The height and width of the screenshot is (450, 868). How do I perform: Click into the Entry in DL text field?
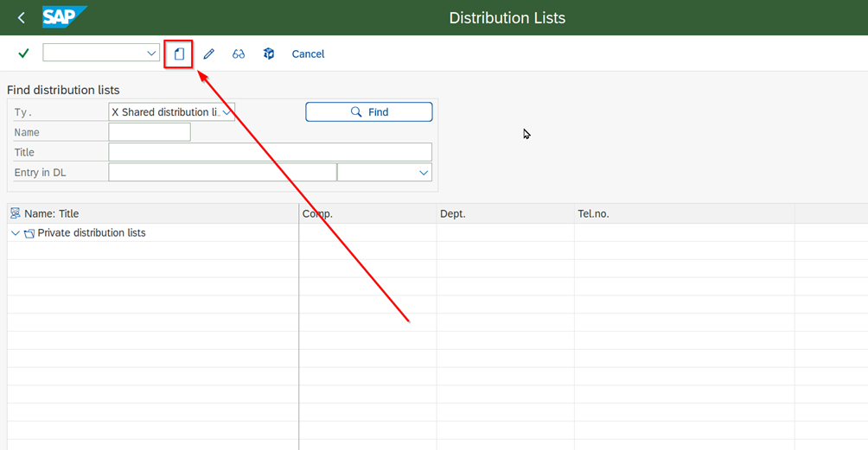pyautogui.click(x=221, y=173)
